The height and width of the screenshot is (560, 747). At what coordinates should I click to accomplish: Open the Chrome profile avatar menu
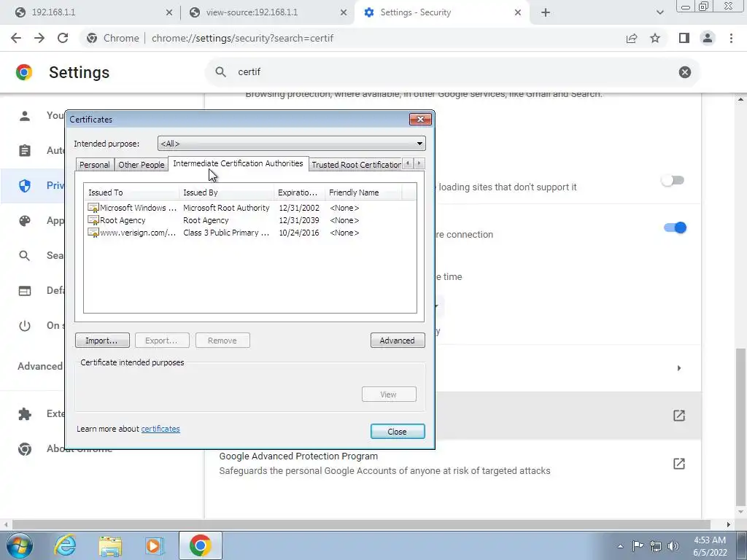[x=708, y=38]
